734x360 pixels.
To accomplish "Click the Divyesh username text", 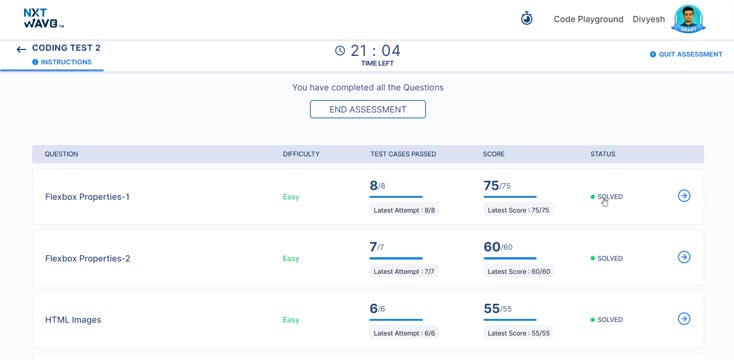I will 649,19.
